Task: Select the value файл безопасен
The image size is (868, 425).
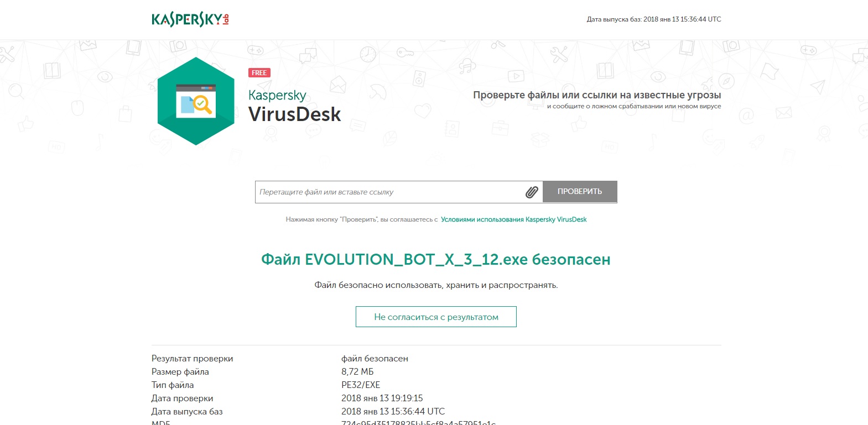Action: (x=375, y=359)
